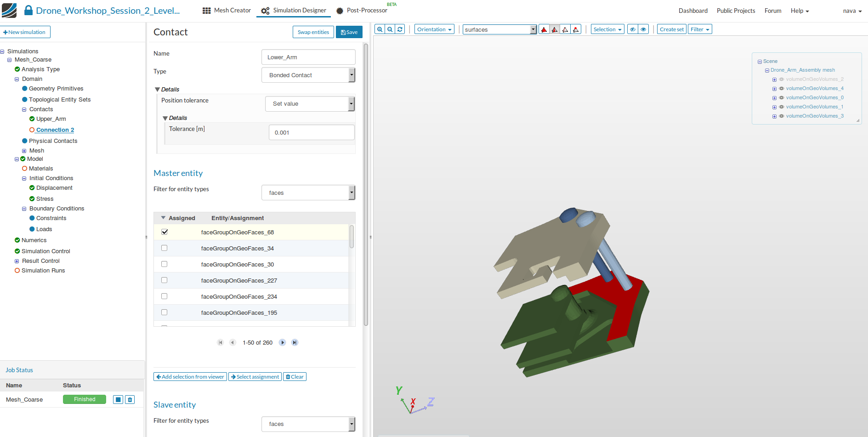Click the entity list scrollbar thumb

(352, 237)
